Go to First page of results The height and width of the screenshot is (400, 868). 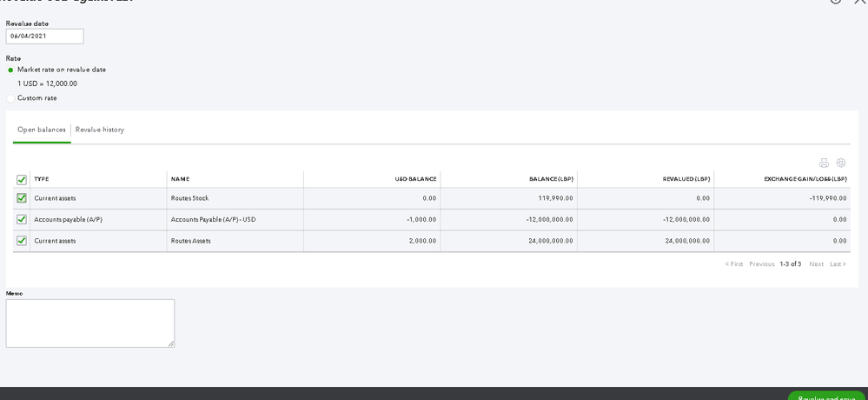point(734,264)
